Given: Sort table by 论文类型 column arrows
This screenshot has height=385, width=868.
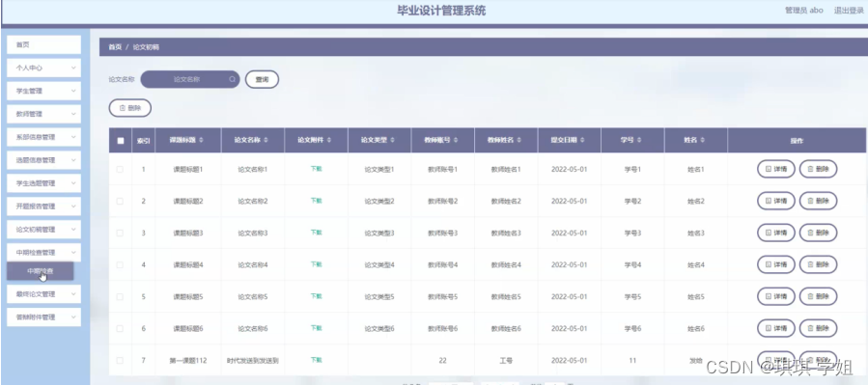Looking at the screenshot, I should pyautogui.click(x=392, y=141).
